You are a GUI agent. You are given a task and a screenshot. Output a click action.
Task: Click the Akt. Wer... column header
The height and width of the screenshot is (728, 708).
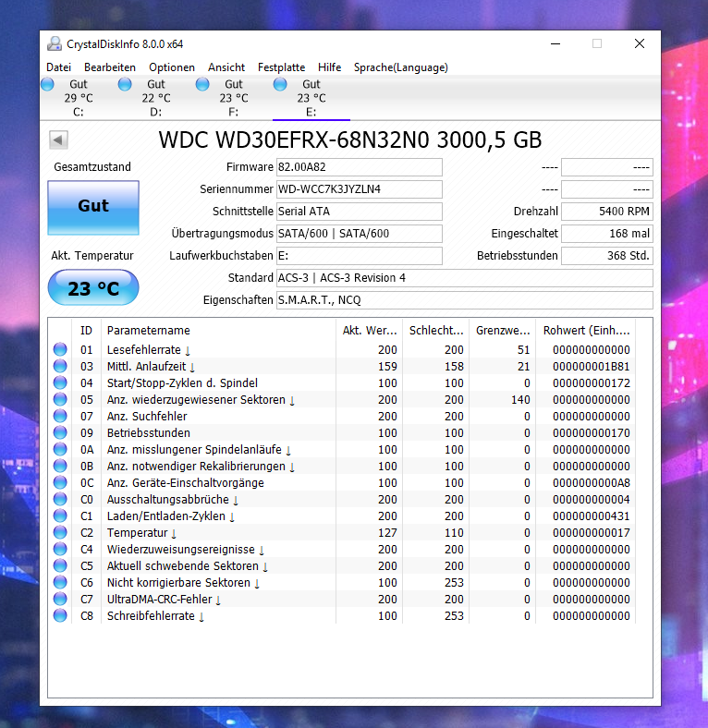point(370,330)
